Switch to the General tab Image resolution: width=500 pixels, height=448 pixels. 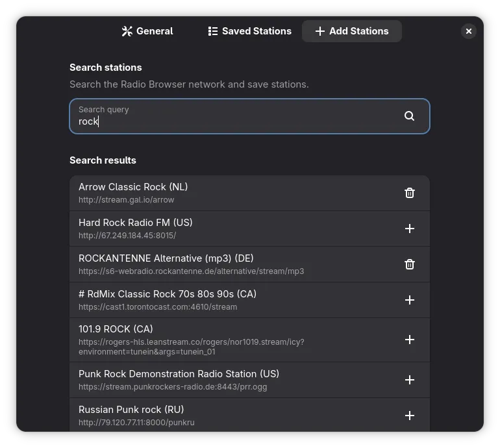click(147, 31)
